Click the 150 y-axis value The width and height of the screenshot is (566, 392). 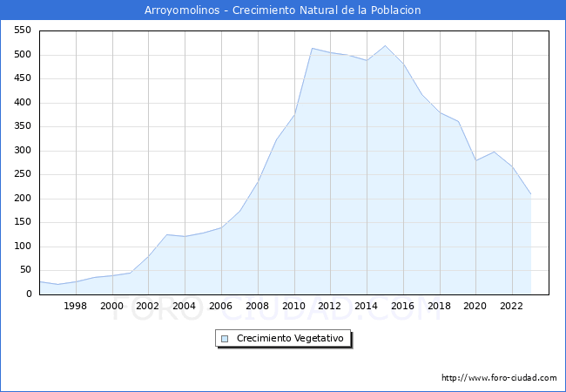23,222
